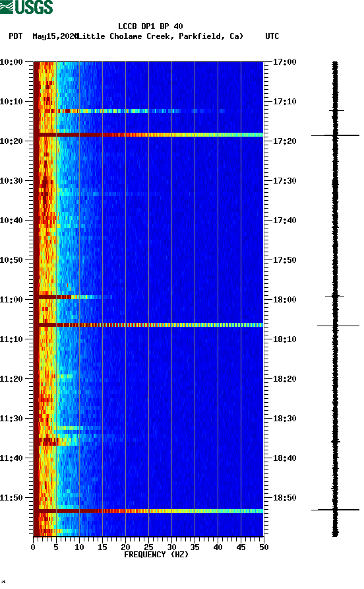Screen dimensions: 364x589
Task: Click the broadband event band near 18:53 UTC
Action: pyautogui.click(x=148, y=511)
